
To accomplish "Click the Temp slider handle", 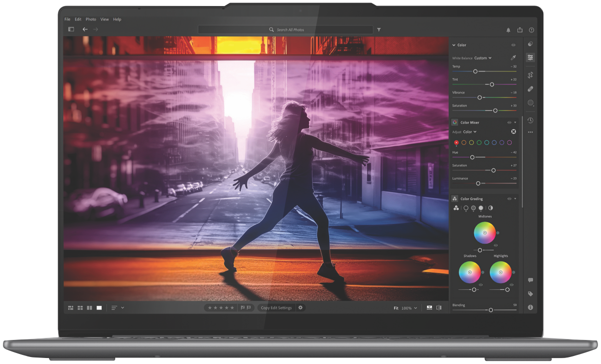I will (475, 72).
